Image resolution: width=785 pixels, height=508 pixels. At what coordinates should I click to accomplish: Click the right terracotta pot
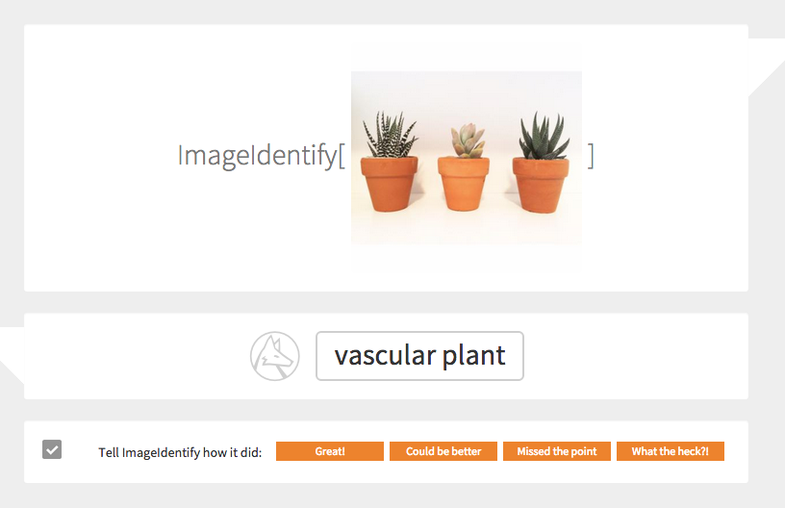click(x=540, y=183)
